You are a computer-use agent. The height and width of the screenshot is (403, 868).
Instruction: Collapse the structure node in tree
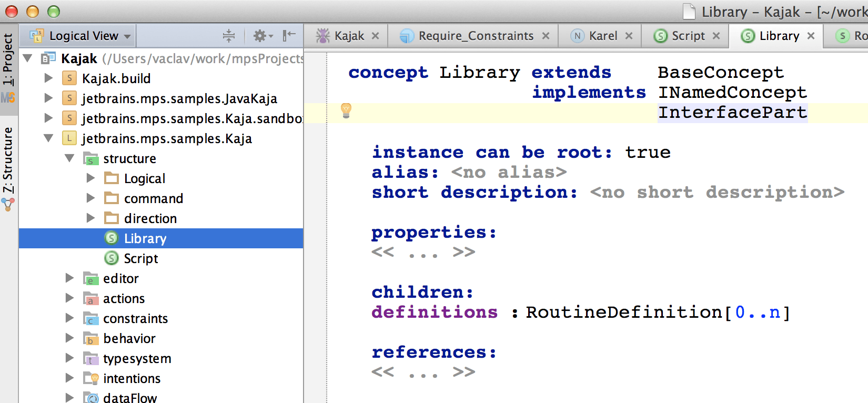[x=69, y=158]
